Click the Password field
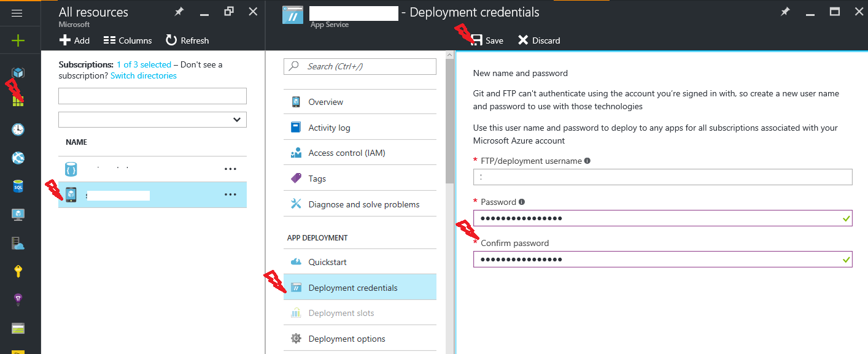Image resolution: width=868 pixels, height=354 pixels. [663, 218]
